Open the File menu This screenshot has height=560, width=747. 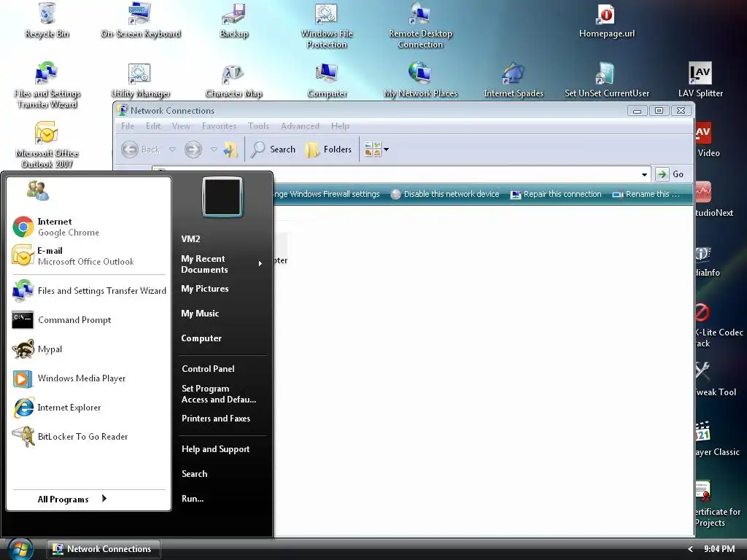coord(127,126)
